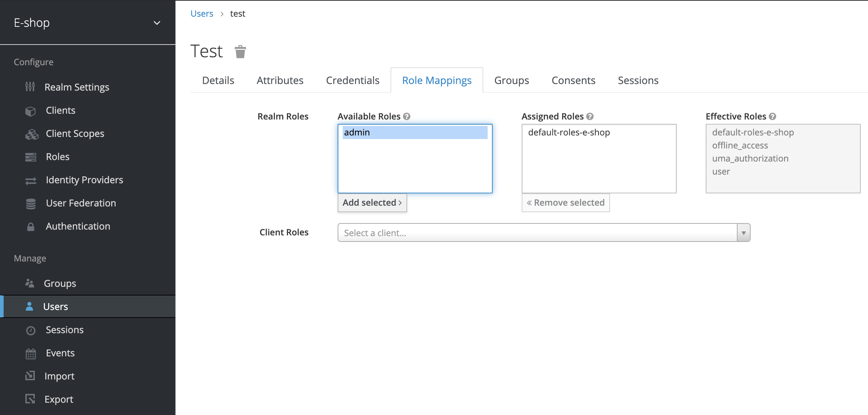This screenshot has width=868, height=415.
Task: Click the User Federation database icon
Action: [x=30, y=204]
